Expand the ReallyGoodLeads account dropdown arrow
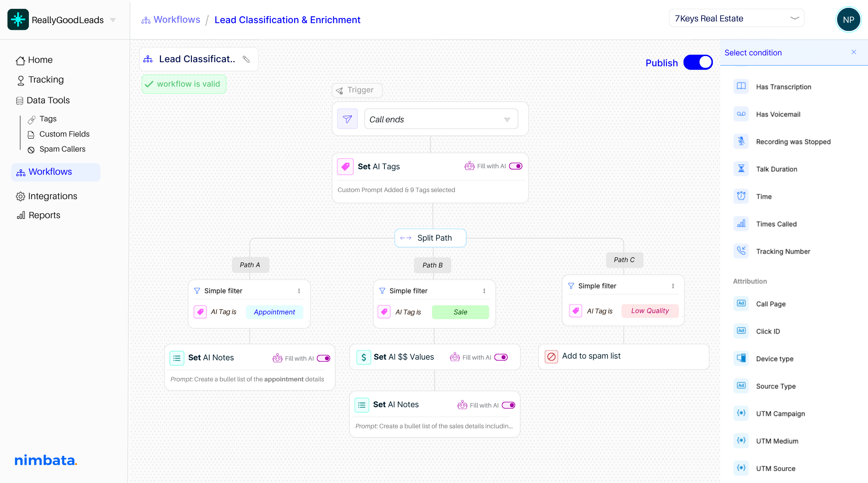Image resolution: width=868 pixels, height=483 pixels. point(113,20)
